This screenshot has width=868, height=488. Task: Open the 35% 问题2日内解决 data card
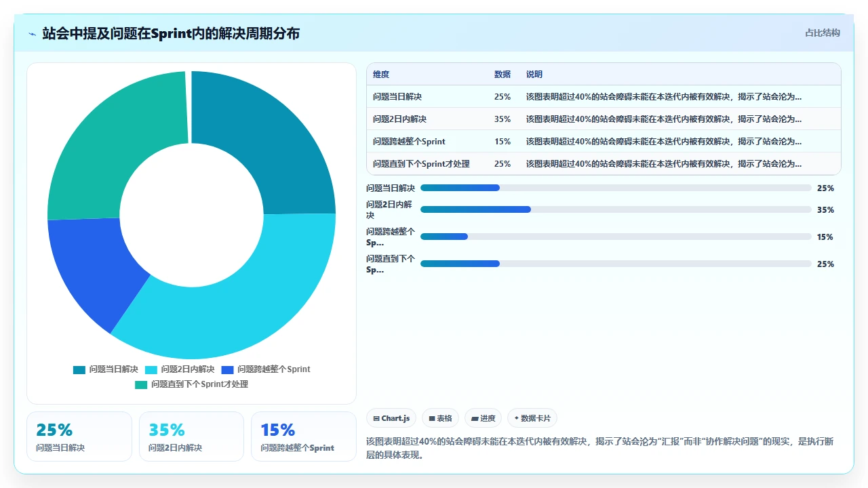pos(191,436)
